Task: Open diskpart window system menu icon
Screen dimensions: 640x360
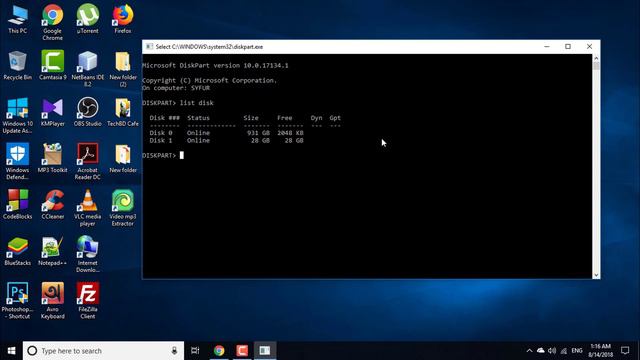Action: tap(149, 47)
